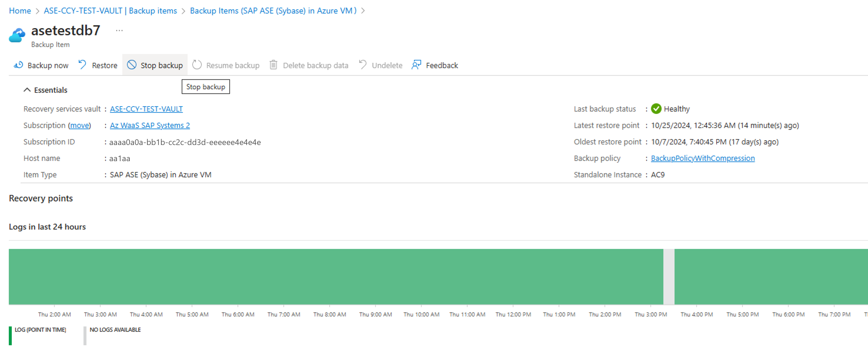The height and width of the screenshot is (347, 868).
Task: Open the ASE-CCY-TEST-VAULT vault link
Action: pyautogui.click(x=146, y=109)
